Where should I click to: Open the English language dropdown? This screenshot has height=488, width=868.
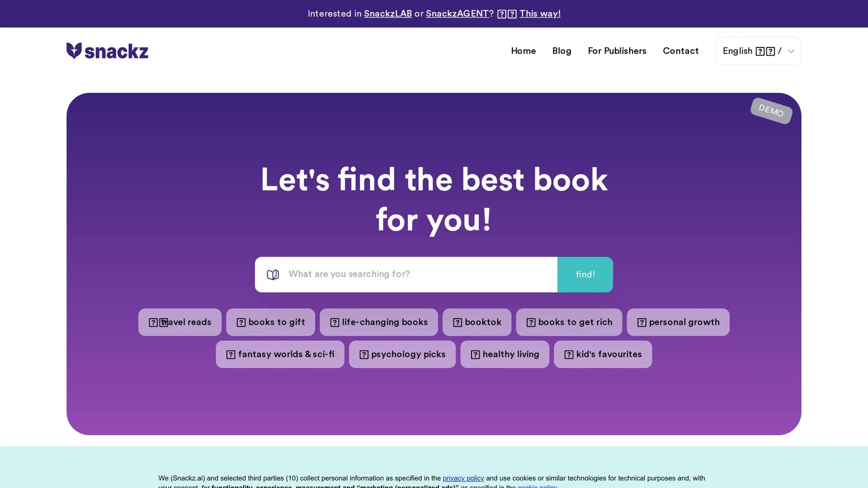pyautogui.click(x=758, y=51)
